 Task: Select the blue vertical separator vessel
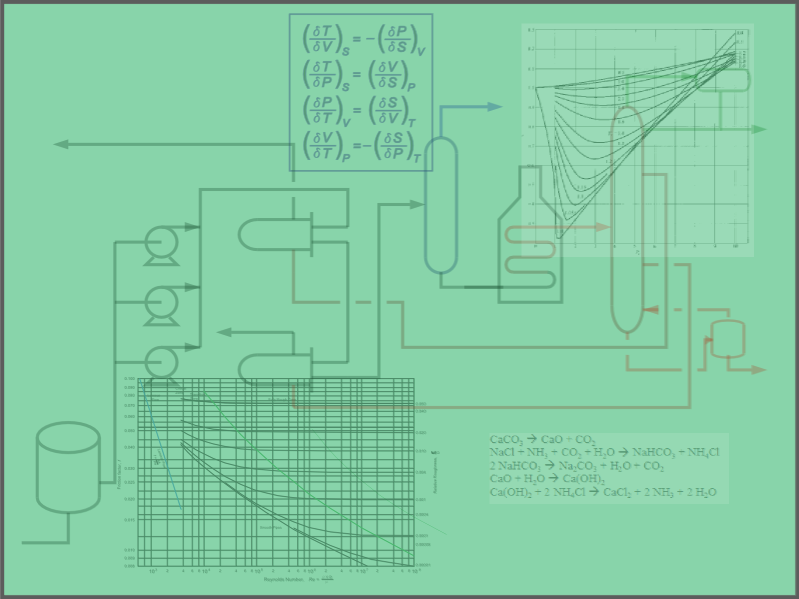click(x=440, y=205)
